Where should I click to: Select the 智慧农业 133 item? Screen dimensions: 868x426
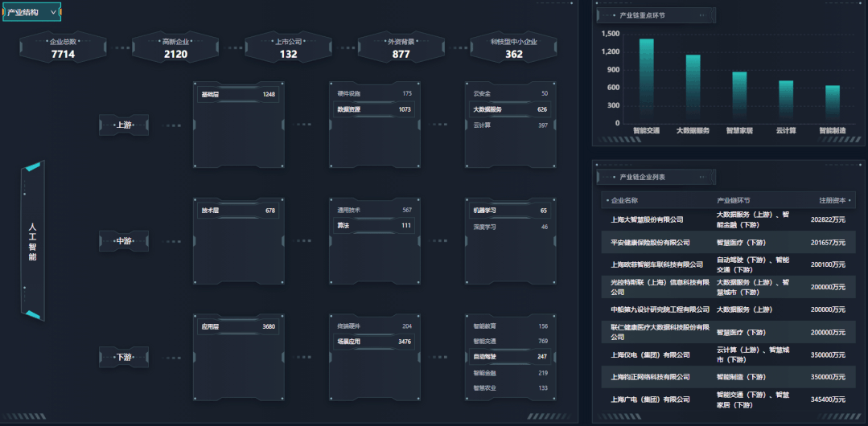pos(510,388)
